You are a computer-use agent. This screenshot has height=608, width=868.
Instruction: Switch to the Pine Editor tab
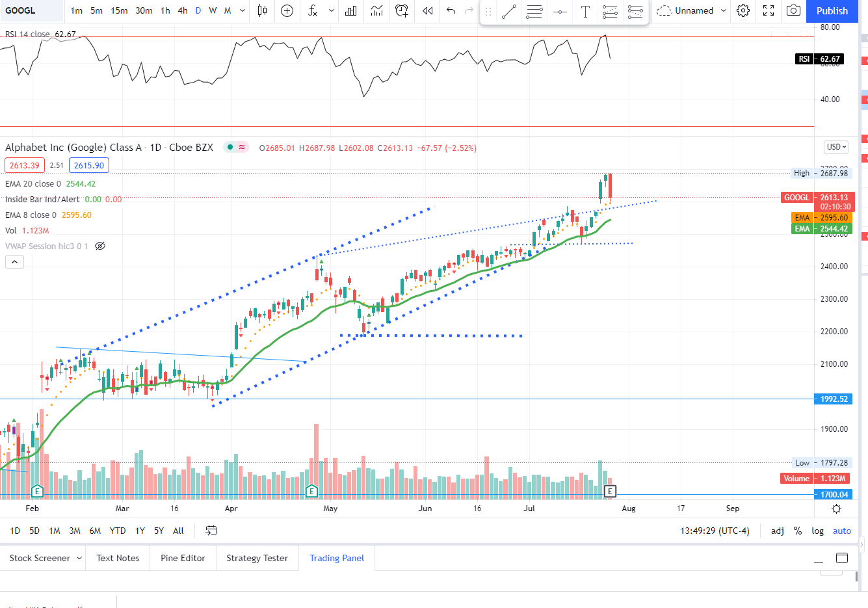click(x=183, y=558)
